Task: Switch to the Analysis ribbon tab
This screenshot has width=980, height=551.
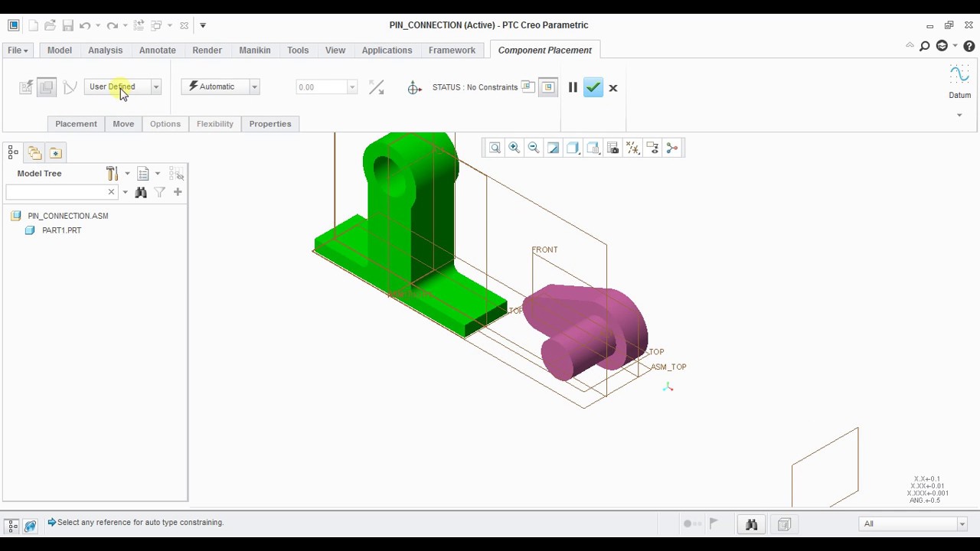Action: coord(105,50)
